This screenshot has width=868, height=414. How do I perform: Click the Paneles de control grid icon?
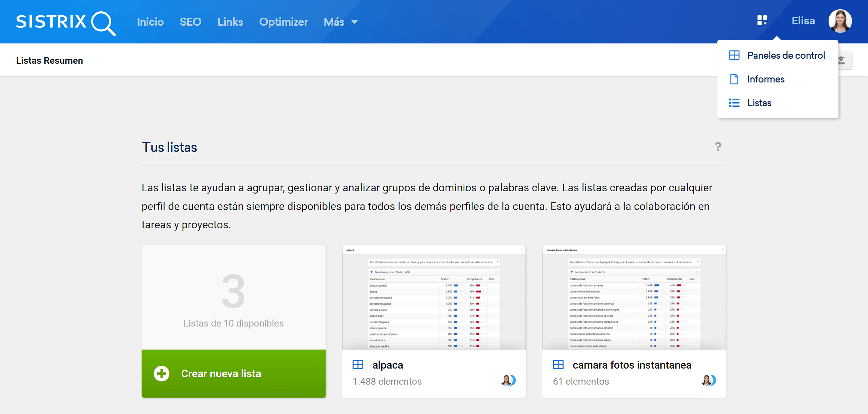[734, 55]
